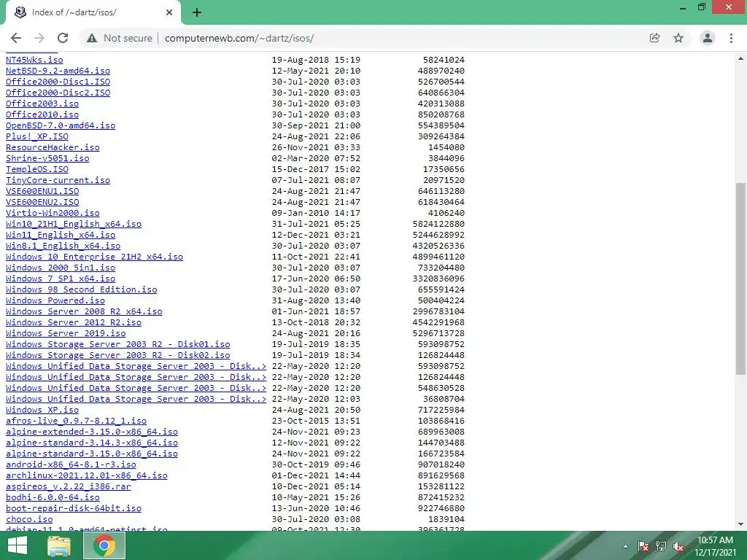Click the Office2010.iso link
747x560 pixels.
click(x=42, y=114)
